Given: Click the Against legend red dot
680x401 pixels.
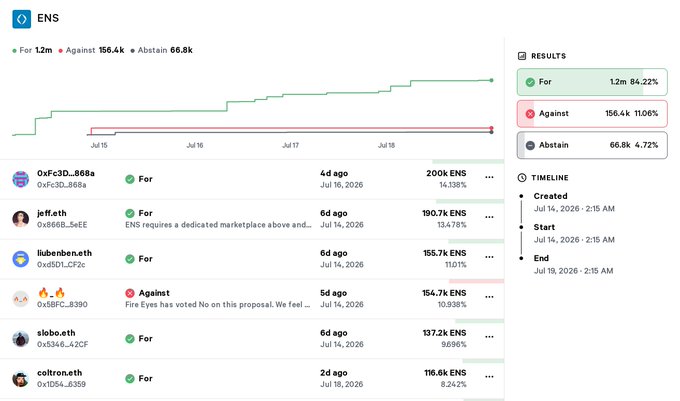Looking at the screenshot, I should point(60,51).
